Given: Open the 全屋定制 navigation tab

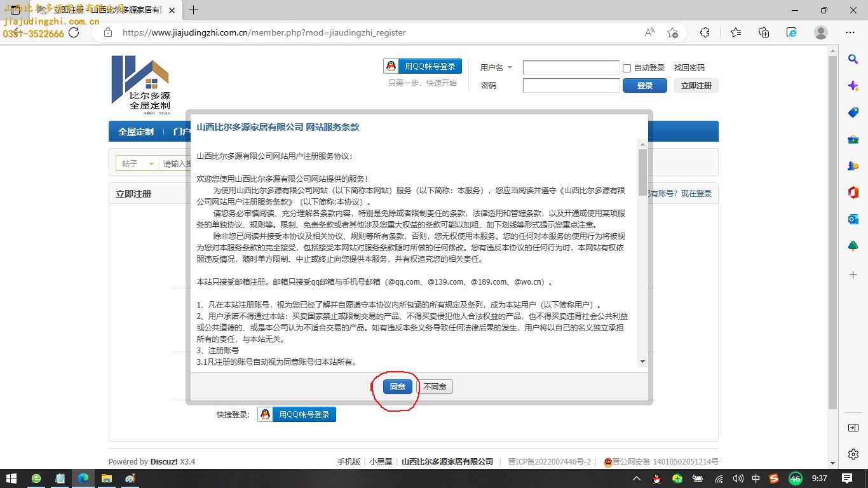Looking at the screenshot, I should pos(136,132).
